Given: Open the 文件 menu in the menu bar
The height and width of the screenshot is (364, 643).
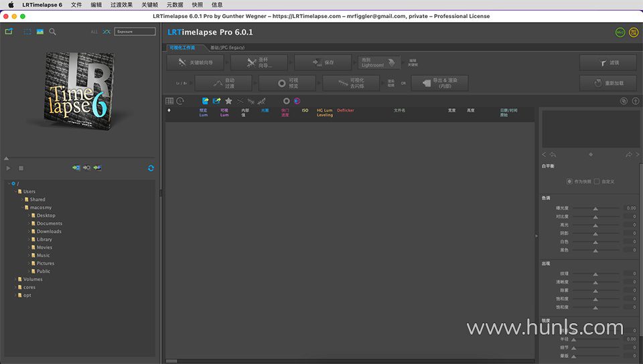Looking at the screenshot, I should click(76, 5).
